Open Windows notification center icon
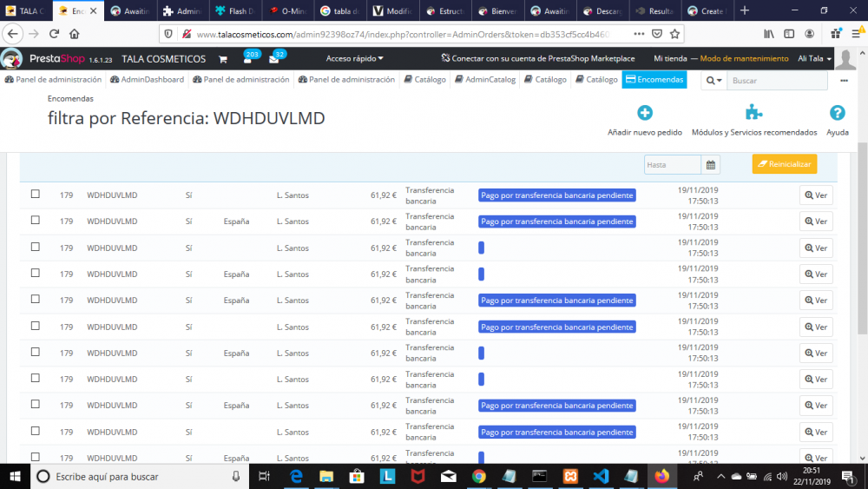Image resolution: width=868 pixels, height=489 pixels. 848,476
